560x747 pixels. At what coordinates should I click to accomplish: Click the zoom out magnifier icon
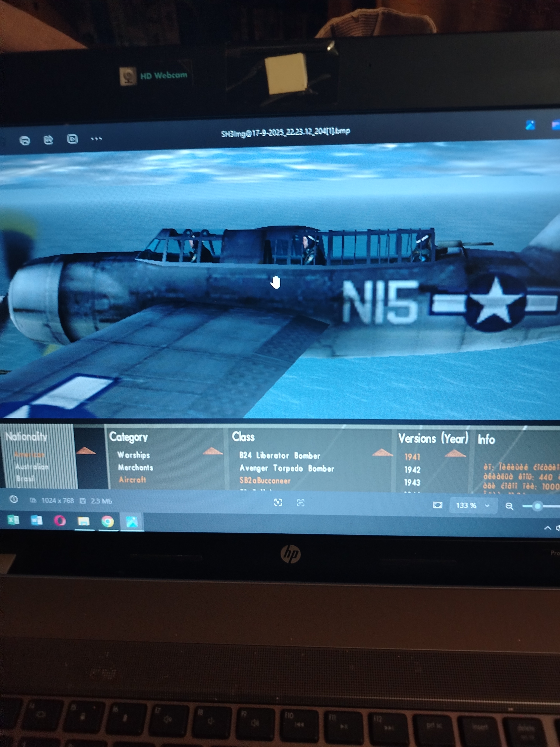click(509, 506)
